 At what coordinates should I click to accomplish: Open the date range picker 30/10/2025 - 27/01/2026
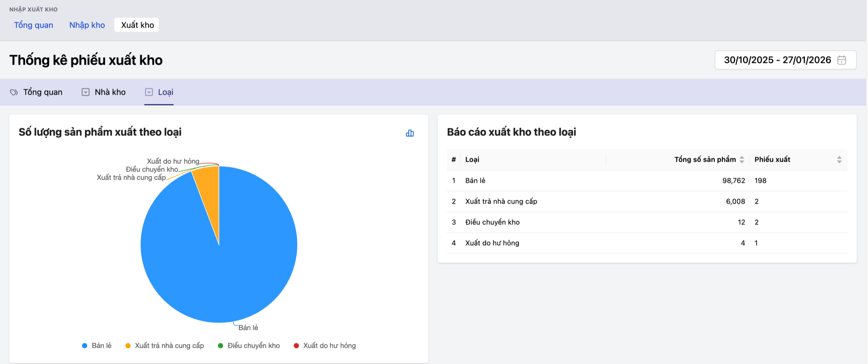tap(777, 60)
